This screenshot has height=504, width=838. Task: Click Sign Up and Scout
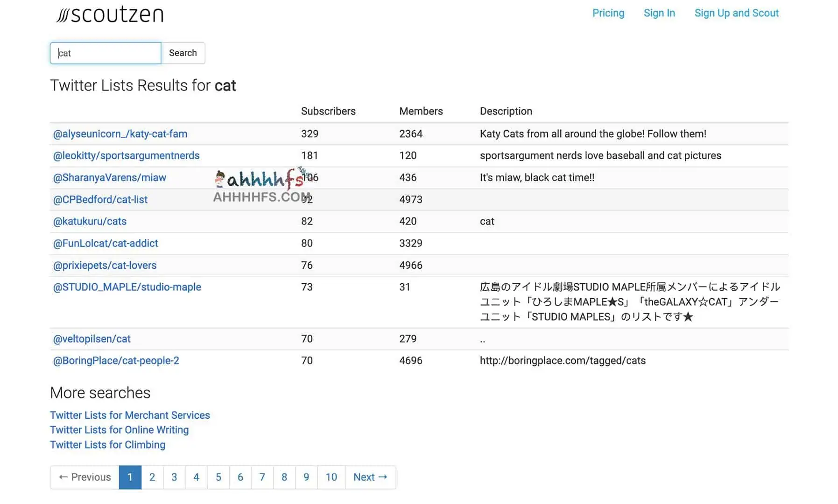click(x=736, y=13)
